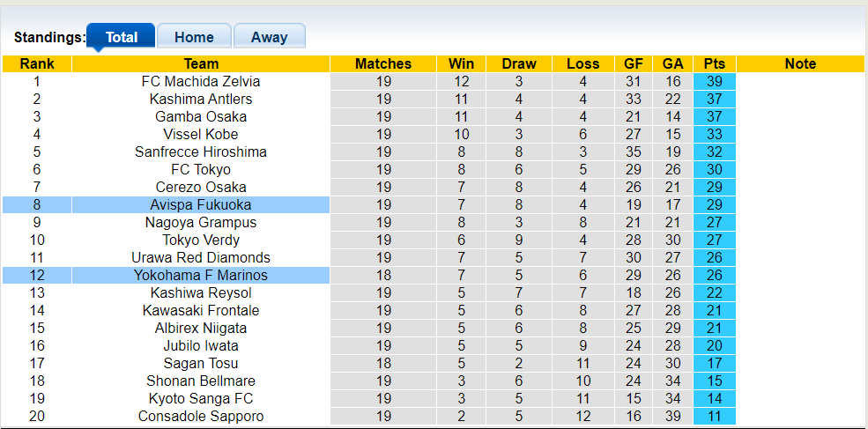The image size is (868, 429).
Task: Open the Kashima Antlers team page
Action: [x=201, y=99]
